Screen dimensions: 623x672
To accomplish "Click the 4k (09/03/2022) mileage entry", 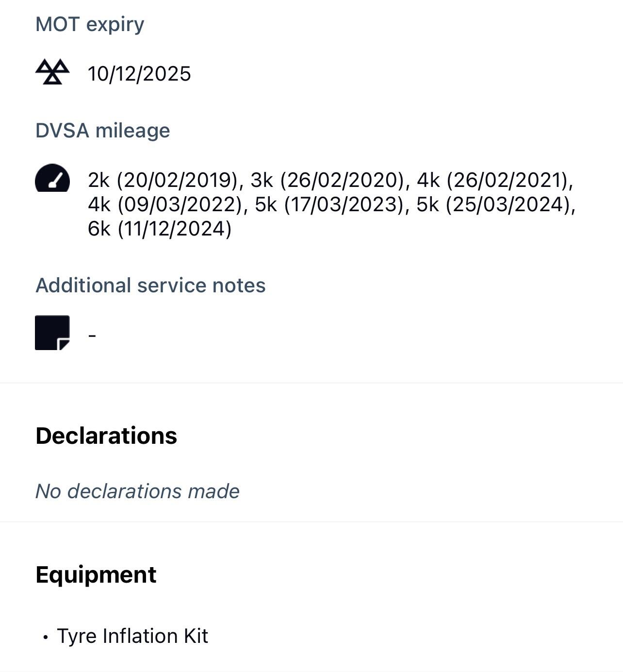I will point(165,205).
